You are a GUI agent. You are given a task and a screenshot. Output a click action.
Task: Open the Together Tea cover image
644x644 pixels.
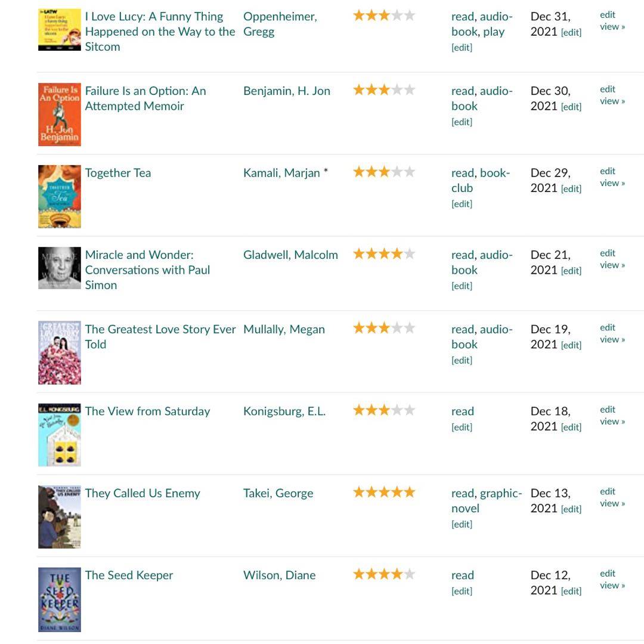60,196
